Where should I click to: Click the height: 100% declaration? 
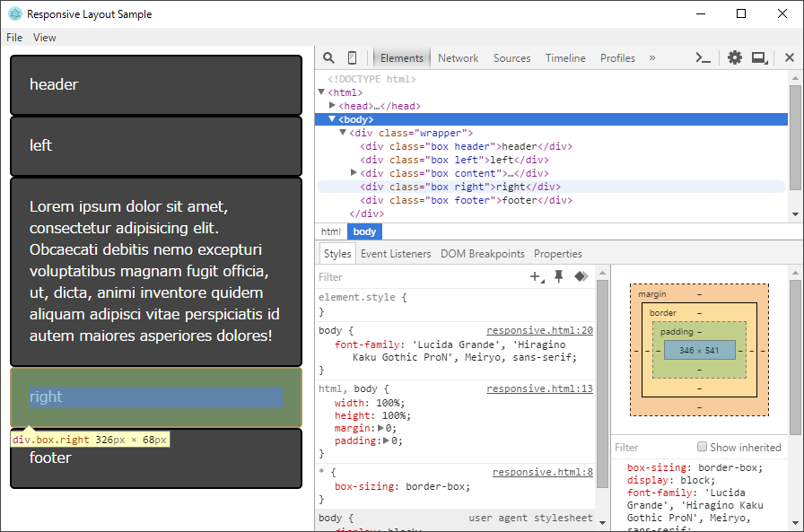[x=372, y=415]
